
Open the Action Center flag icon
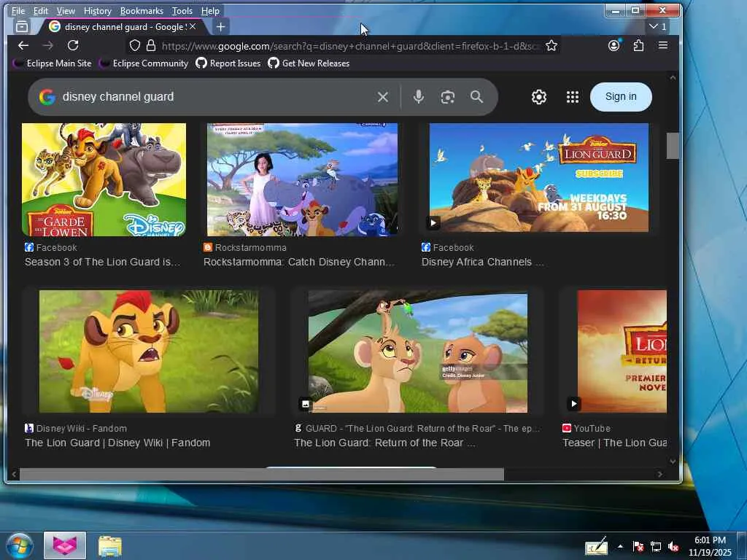[638, 547]
